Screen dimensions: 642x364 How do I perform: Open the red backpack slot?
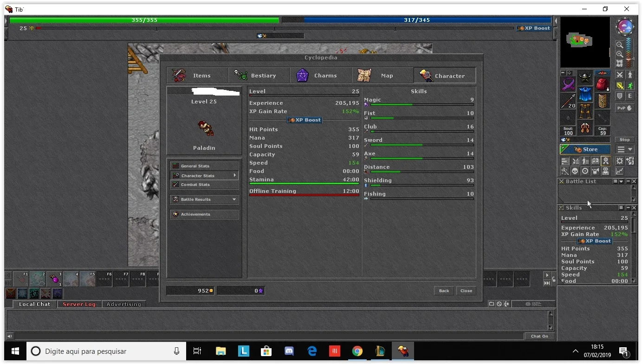pos(603,84)
